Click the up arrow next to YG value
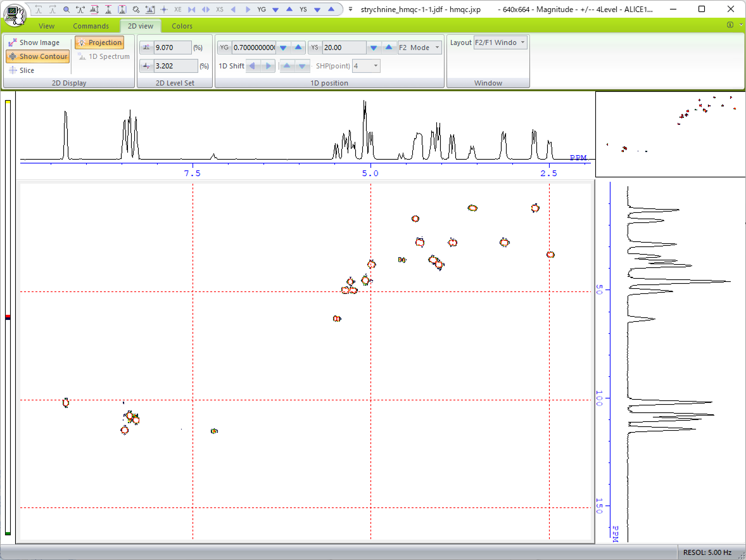 coord(298,48)
